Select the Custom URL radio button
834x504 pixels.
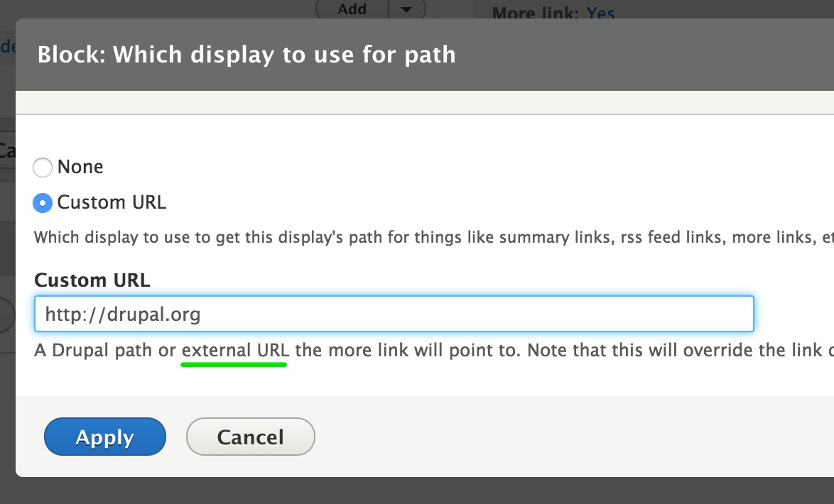(43, 203)
